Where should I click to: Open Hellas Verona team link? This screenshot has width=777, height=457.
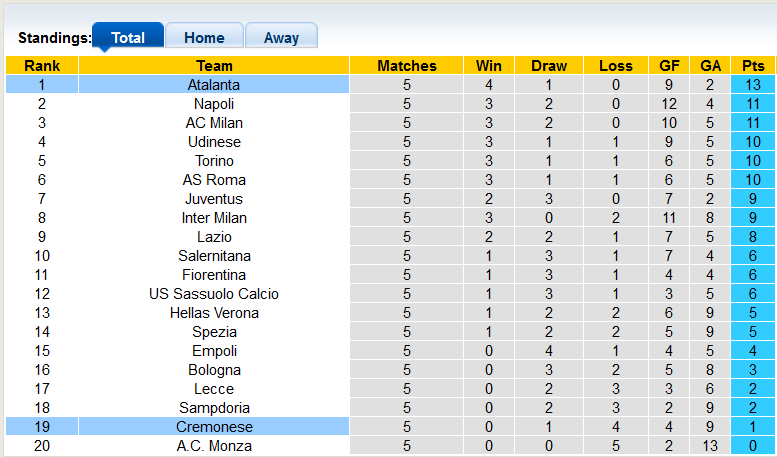click(214, 313)
